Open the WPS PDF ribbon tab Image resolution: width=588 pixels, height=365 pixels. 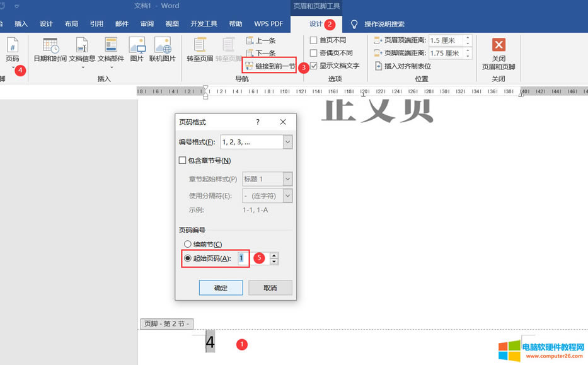coord(268,23)
